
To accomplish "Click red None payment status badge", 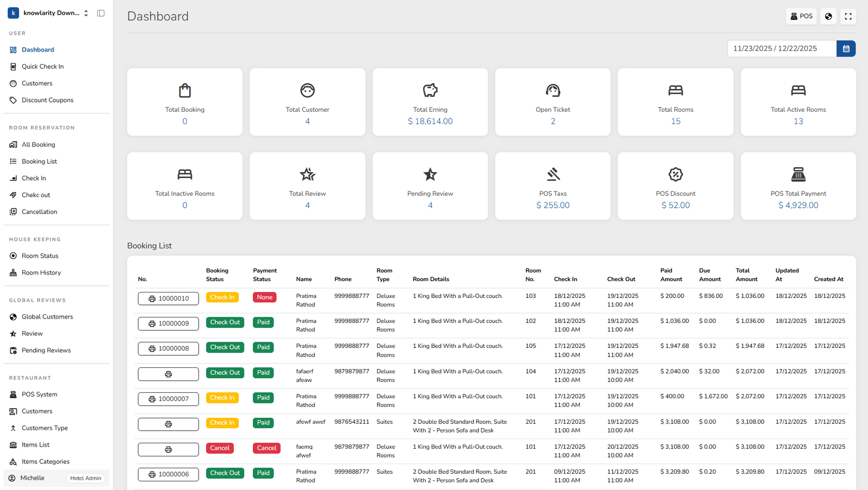I will click(265, 297).
